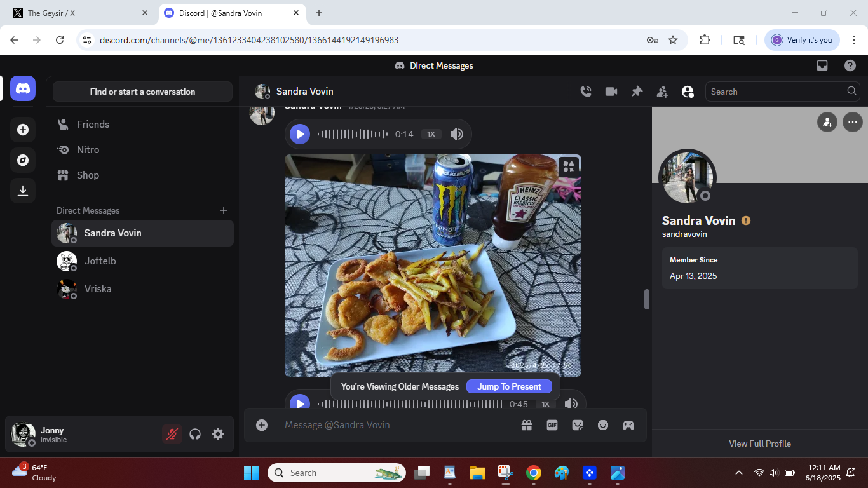Click Sandra's profile avatar
Viewport: 868px width, 488px height.
[x=688, y=178]
